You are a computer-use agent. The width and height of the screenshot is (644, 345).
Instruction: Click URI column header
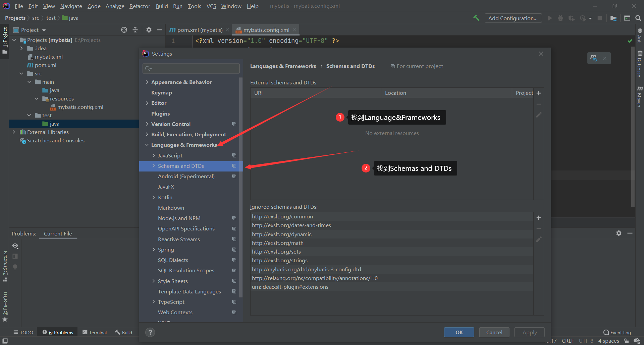click(316, 93)
